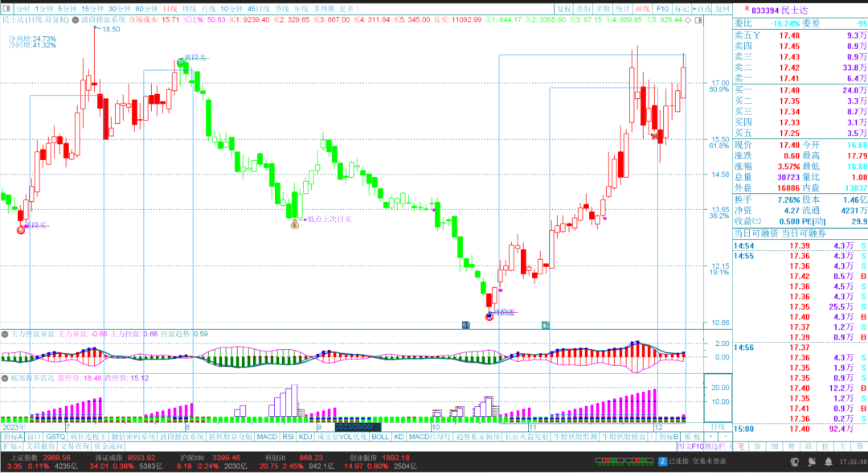This screenshot has width=868, height=473.
Task: Open the 图文F10 link
Action: (x=691, y=446)
